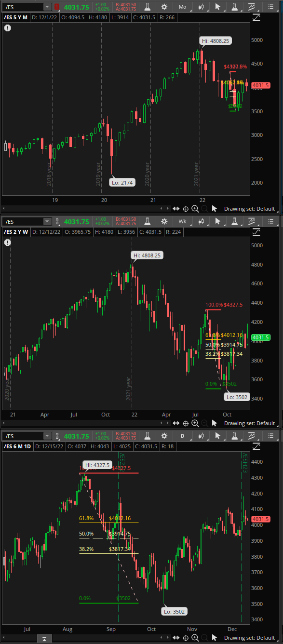This screenshot has height=644, width=283.
Task: Select pointer drawing tool in daily chart toolbar
Action: pos(217,436)
